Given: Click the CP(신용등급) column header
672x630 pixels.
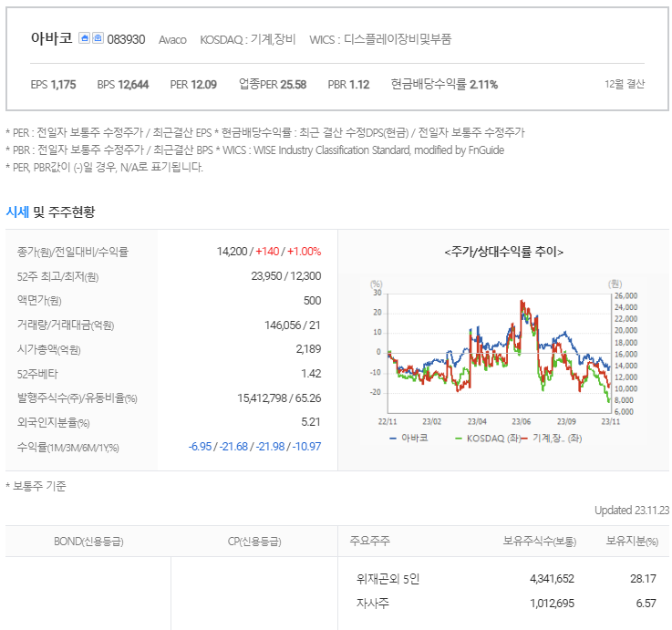Looking at the screenshot, I should point(254,542).
